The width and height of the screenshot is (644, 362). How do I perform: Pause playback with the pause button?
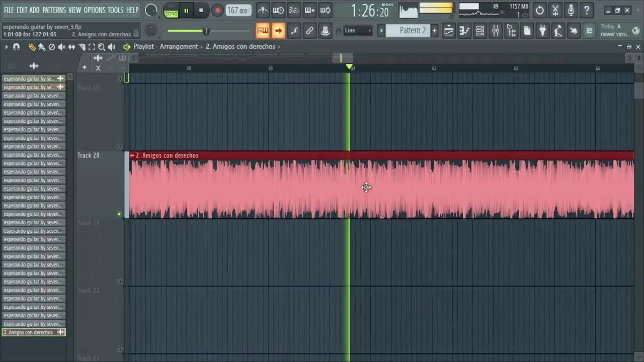click(186, 10)
